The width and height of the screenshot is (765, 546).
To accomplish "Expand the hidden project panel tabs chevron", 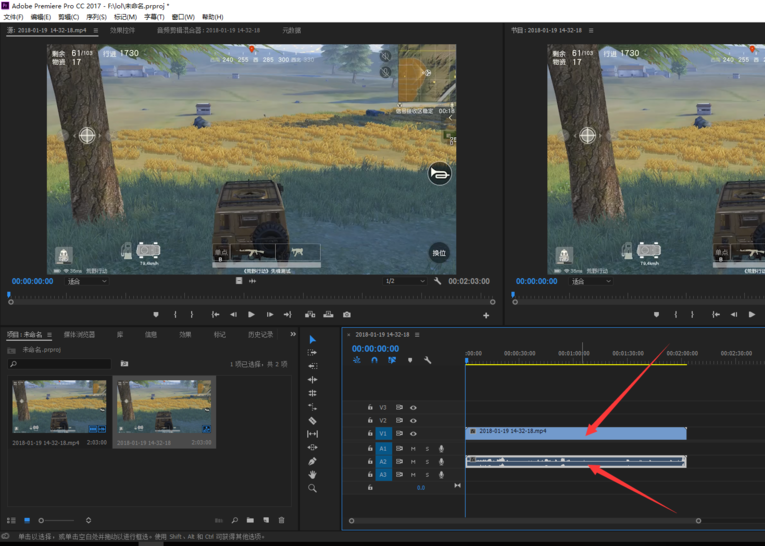I will tap(293, 335).
